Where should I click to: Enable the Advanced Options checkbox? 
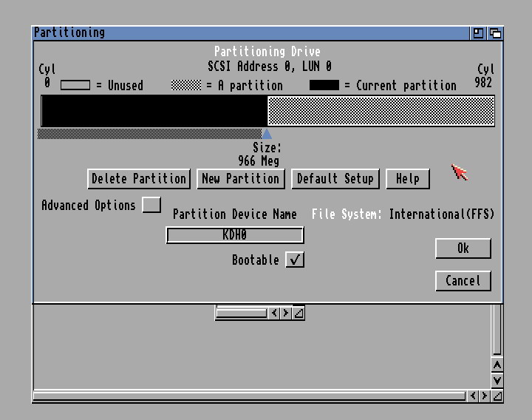(x=151, y=205)
